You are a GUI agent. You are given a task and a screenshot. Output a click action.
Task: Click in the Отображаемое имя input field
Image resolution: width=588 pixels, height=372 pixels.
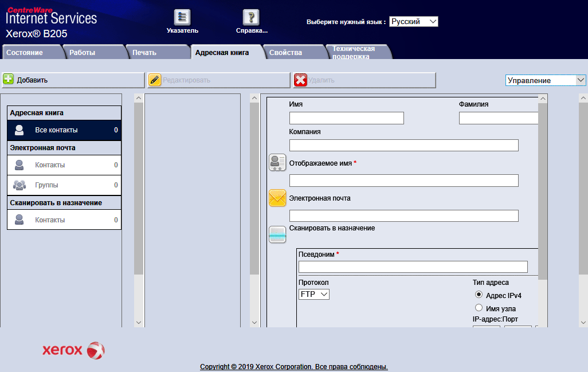click(404, 181)
